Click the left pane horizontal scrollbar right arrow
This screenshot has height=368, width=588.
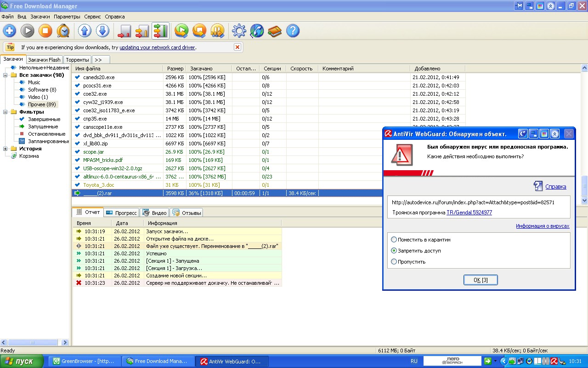65,342
